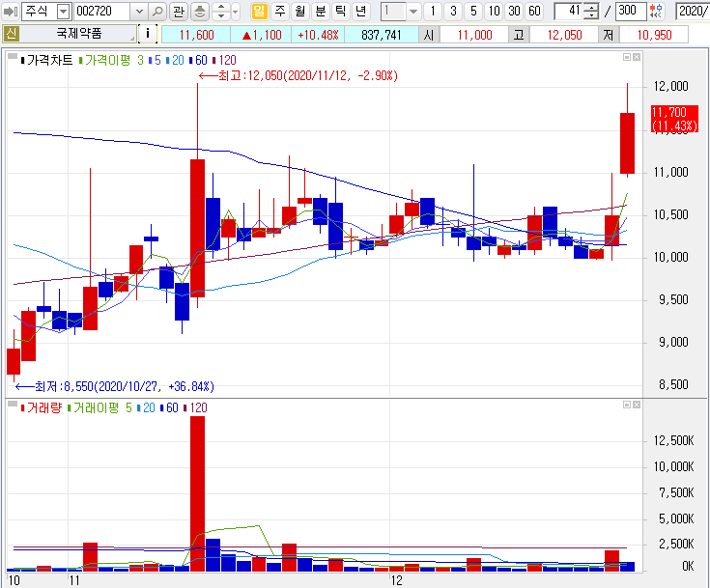Step to next stock with the down arrow
The width and height of the screenshot is (710, 588).
tap(221, 14)
